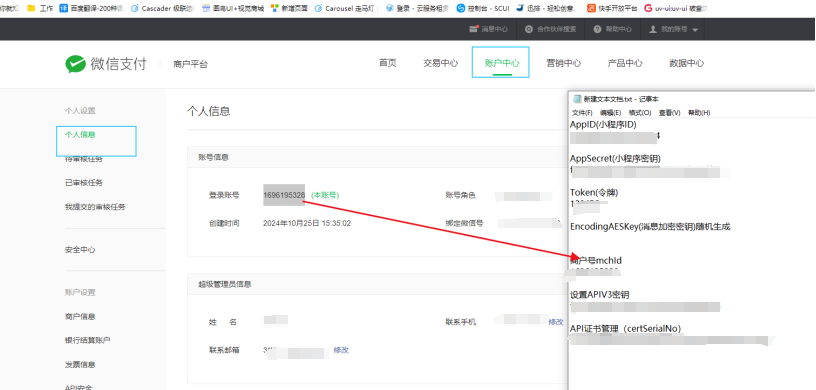Click the Notepad icon in the title bar
This screenshot has height=390, width=816.
tap(577, 99)
